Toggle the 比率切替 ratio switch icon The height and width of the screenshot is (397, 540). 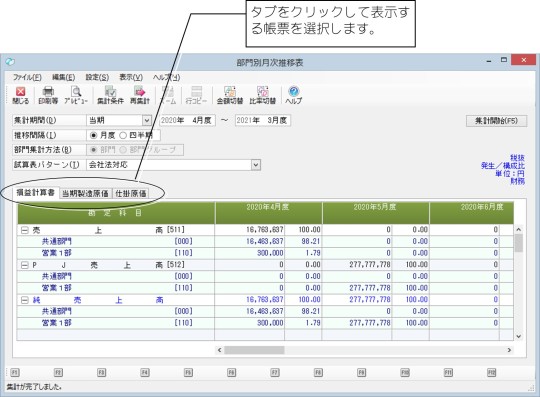(262, 95)
